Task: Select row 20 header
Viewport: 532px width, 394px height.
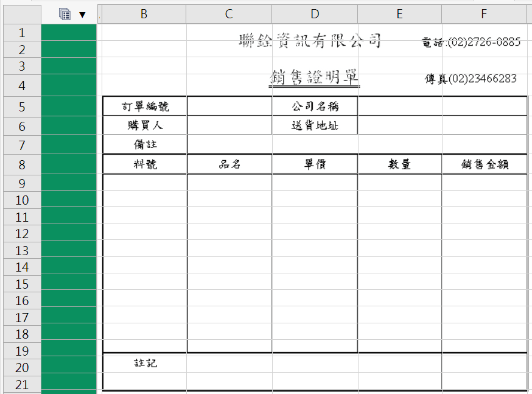Action: click(22, 367)
